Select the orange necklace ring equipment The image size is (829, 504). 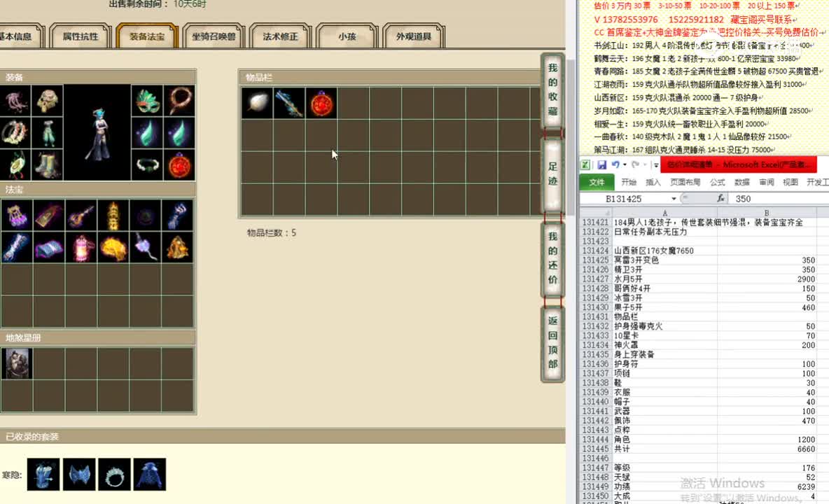[179, 101]
